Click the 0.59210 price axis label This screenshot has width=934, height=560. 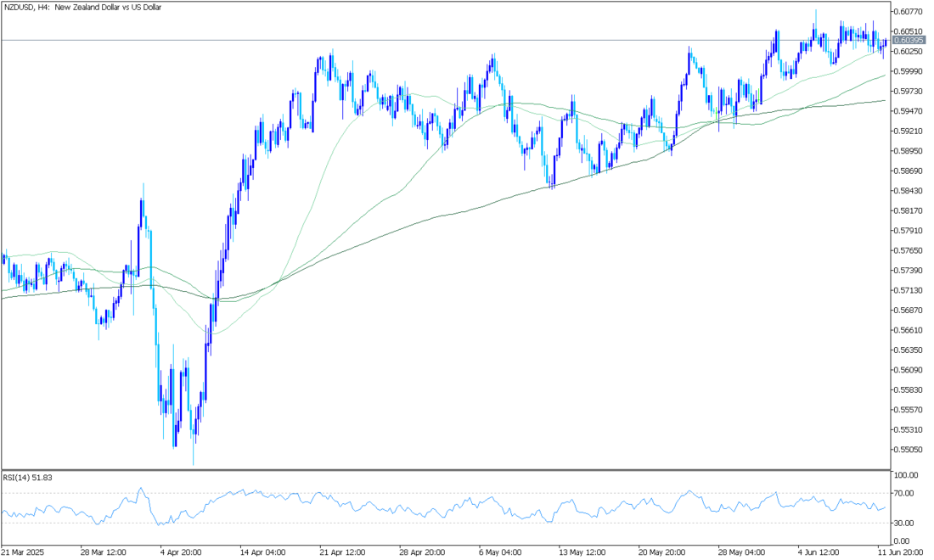point(909,131)
